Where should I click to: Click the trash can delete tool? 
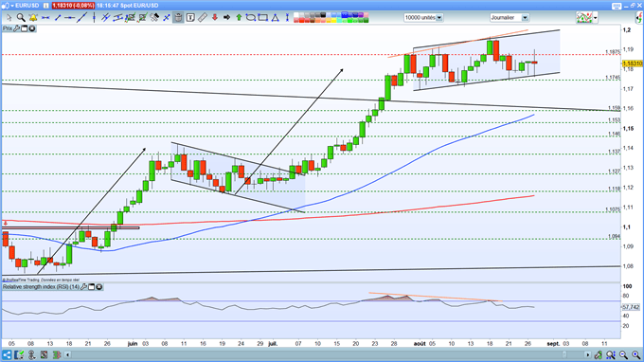pyautogui.click(x=178, y=18)
